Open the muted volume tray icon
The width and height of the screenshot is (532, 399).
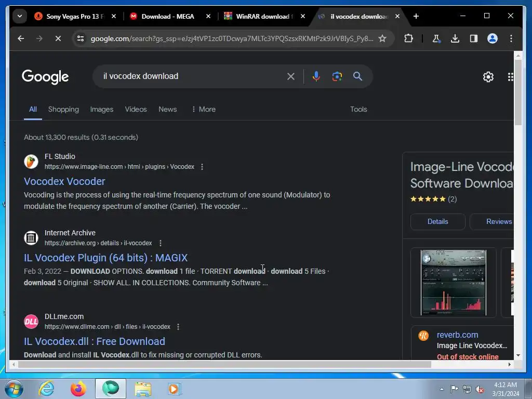pos(480,389)
